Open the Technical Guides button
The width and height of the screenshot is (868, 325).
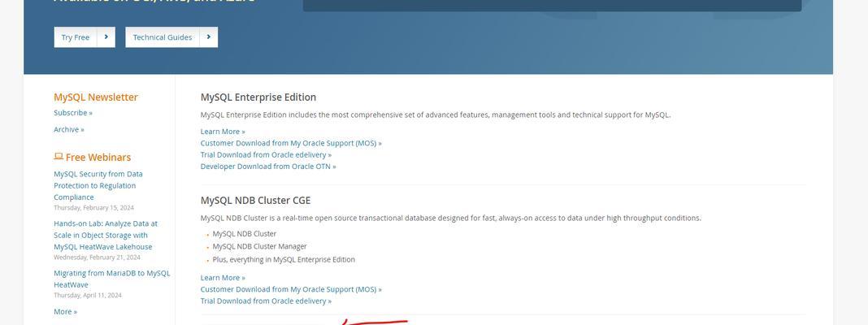click(171, 37)
